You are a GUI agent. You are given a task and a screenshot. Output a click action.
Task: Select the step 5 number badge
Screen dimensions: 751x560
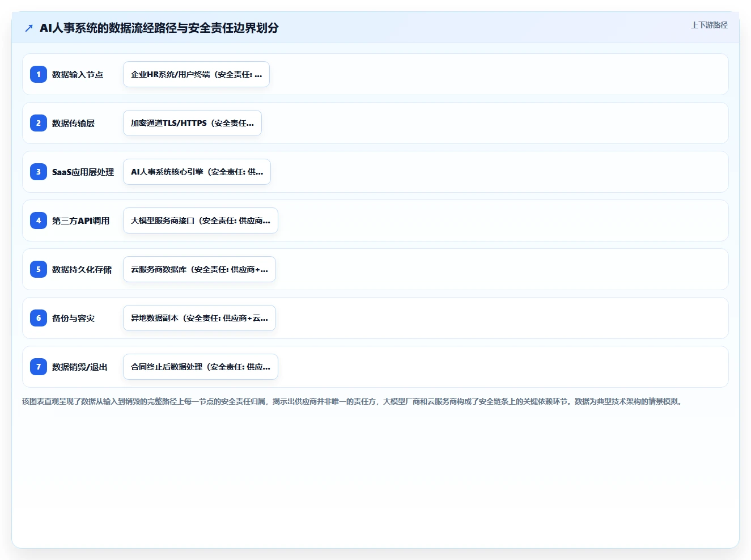pyautogui.click(x=39, y=269)
